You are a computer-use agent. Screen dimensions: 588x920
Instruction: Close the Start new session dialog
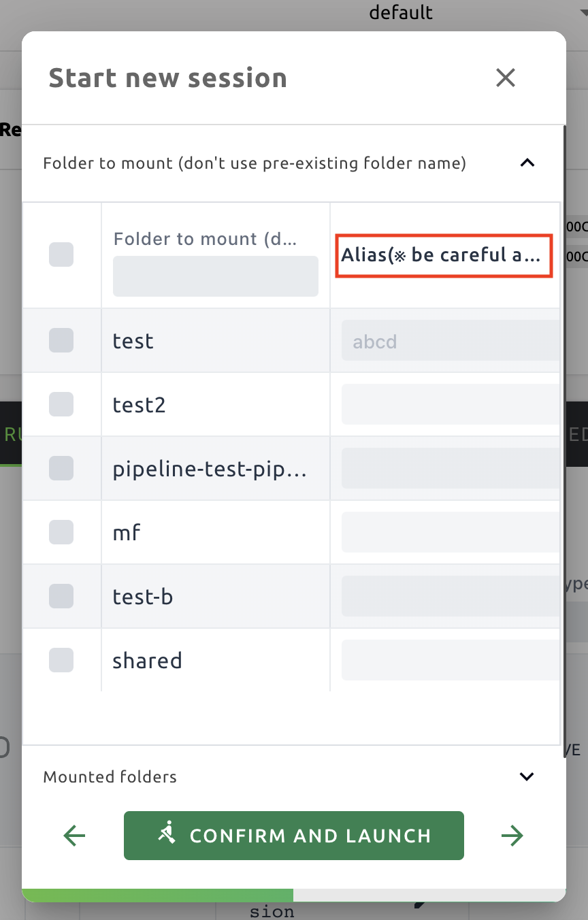pos(506,78)
